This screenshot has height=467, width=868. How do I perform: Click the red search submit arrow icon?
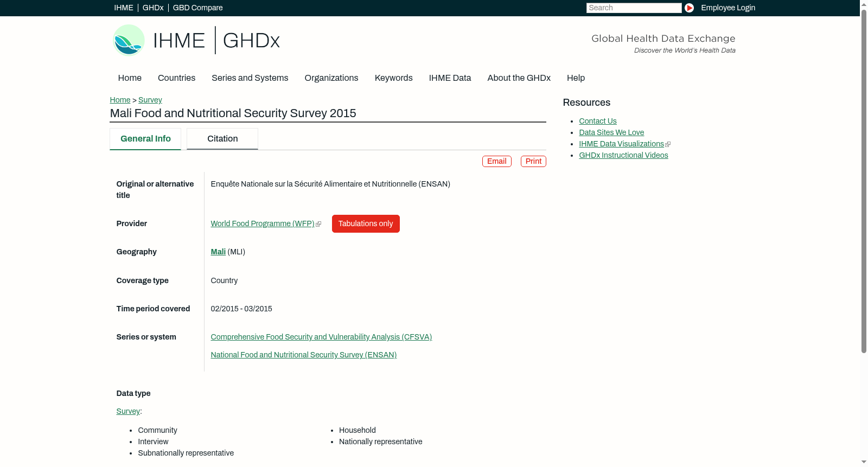pos(689,8)
